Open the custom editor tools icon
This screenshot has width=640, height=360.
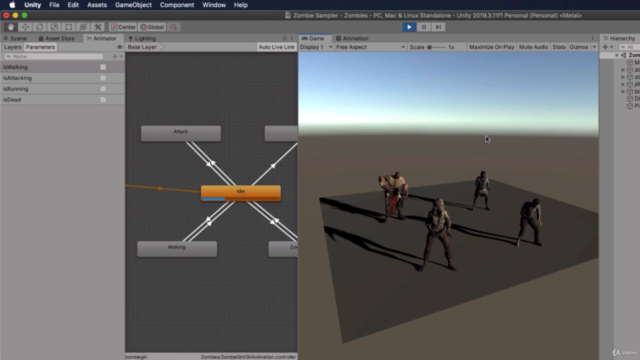pos(98,27)
